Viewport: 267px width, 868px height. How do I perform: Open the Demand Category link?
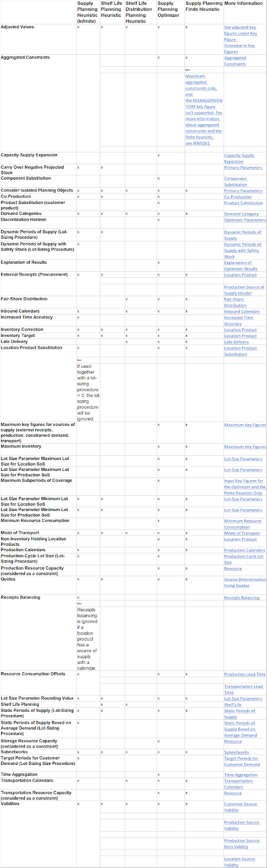pos(241,214)
